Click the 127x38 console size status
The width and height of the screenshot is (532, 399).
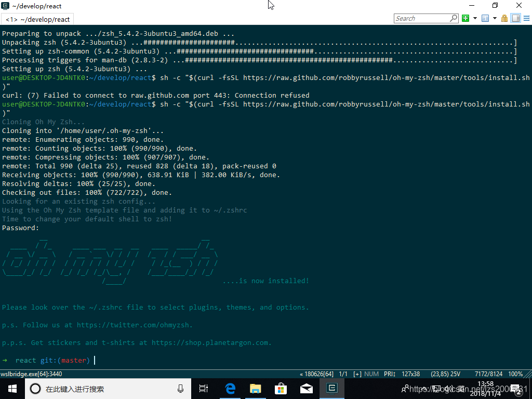coord(410,374)
